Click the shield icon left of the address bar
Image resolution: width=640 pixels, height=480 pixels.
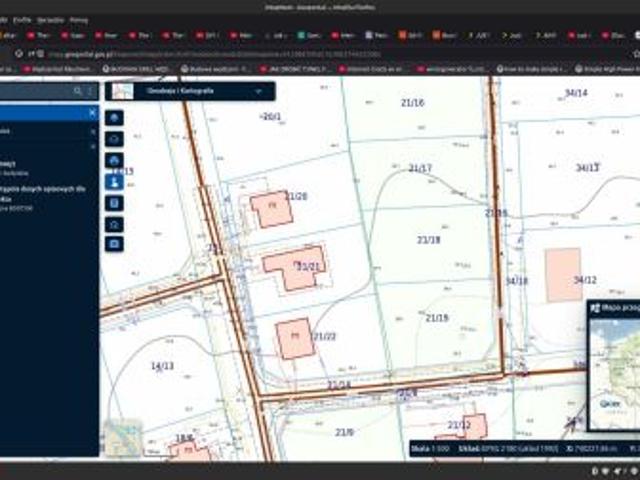click(x=19, y=53)
